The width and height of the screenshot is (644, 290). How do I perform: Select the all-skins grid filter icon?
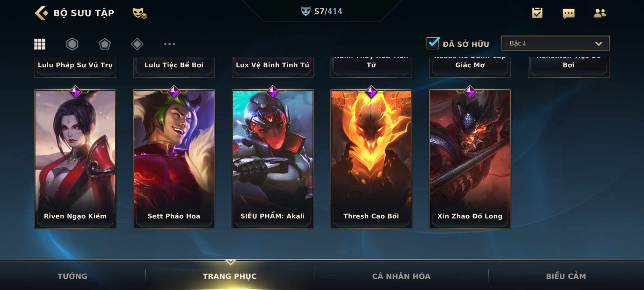(40, 44)
